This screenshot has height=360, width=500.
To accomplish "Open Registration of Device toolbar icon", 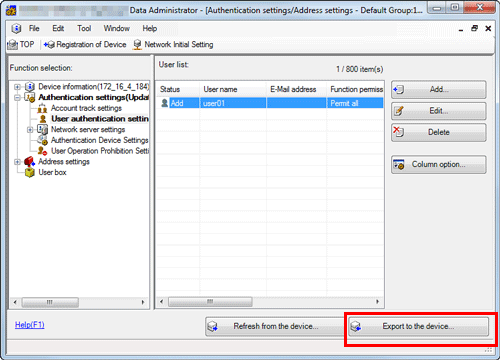I will point(49,45).
